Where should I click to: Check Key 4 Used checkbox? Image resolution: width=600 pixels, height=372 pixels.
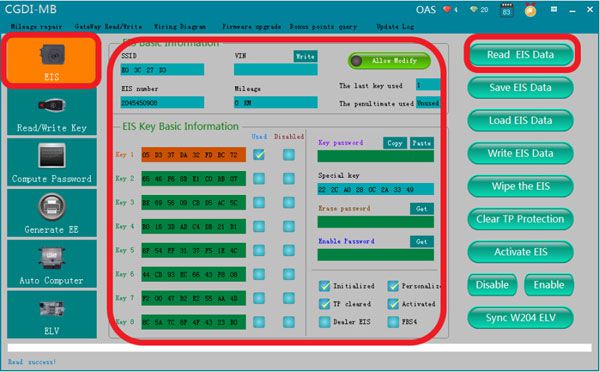click(259, 226)
